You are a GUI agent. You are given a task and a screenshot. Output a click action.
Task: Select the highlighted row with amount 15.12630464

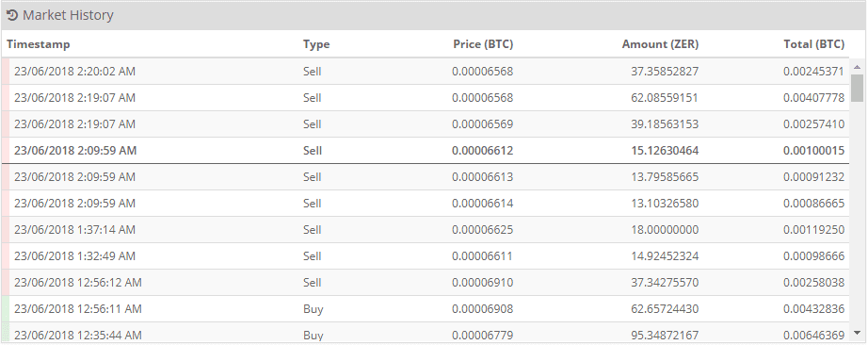click(x=426, y=150)
